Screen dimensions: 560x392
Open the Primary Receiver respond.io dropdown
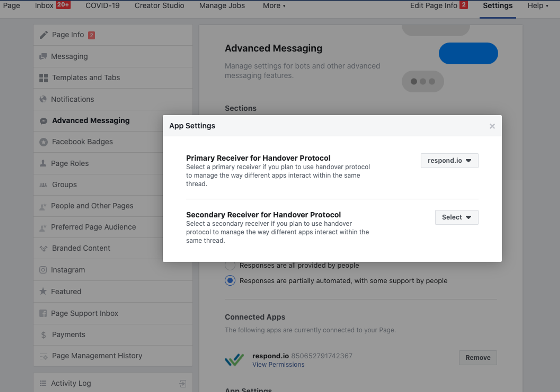click(449, 161)
